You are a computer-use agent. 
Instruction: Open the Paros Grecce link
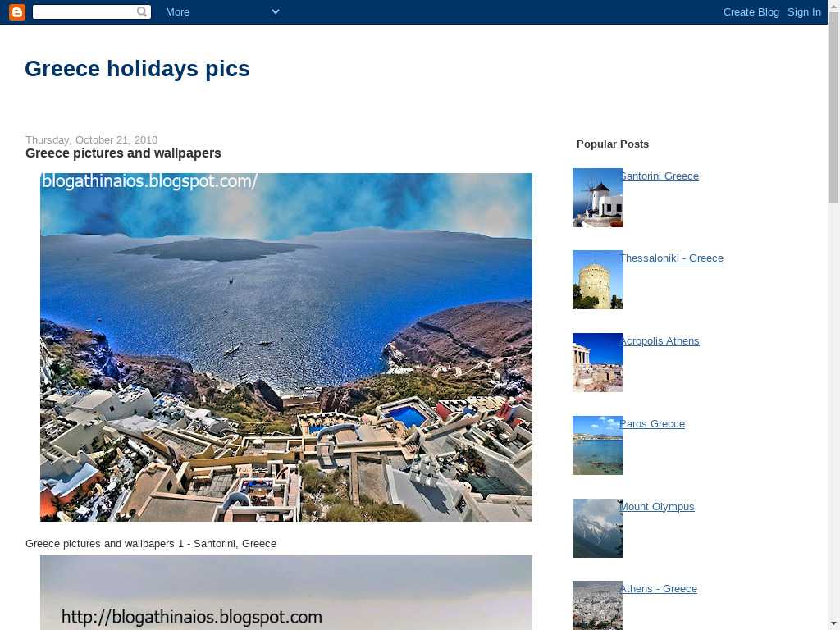pos(652,424)
